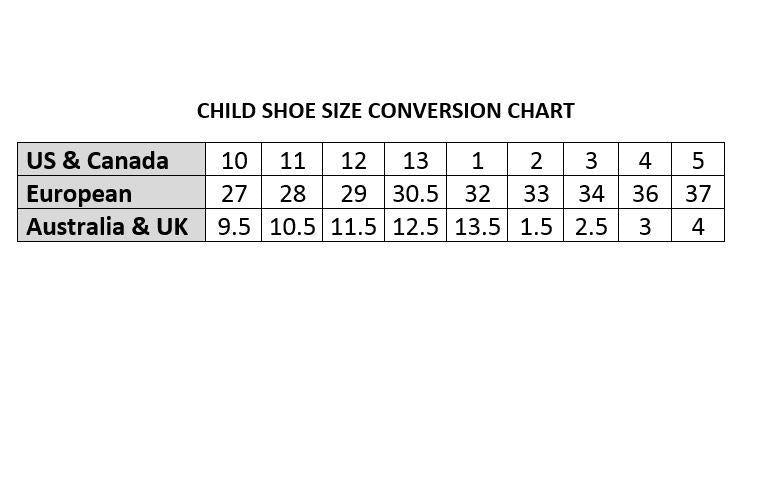Viewport: 759px width, 478px height.
Task: Click US & Canada size 10 cell
Action: tap(234, 160)
